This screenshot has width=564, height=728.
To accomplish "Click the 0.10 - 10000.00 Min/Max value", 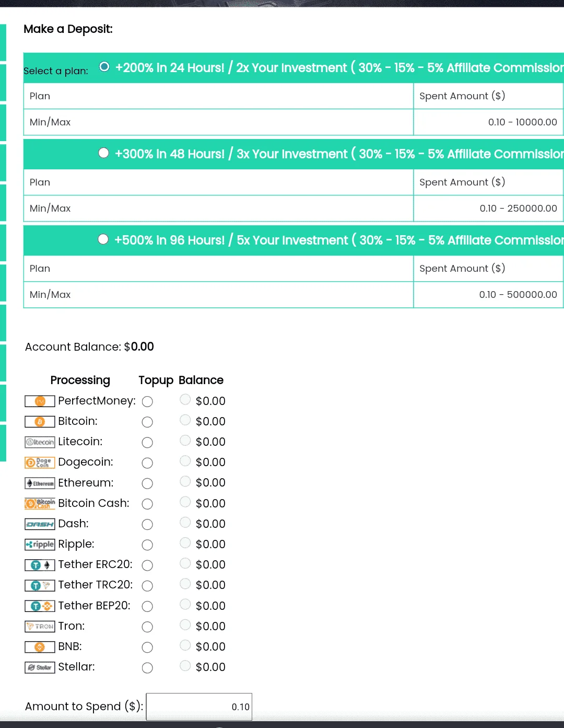I will pos(523,122).
